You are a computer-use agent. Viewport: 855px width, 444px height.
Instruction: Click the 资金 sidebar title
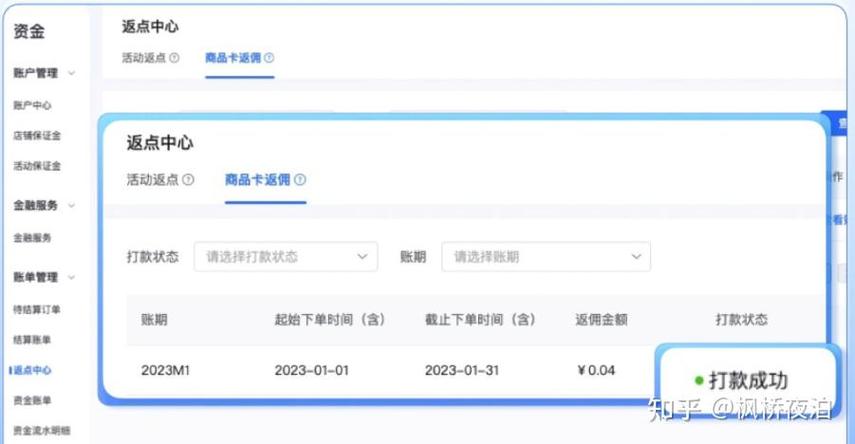29,31
